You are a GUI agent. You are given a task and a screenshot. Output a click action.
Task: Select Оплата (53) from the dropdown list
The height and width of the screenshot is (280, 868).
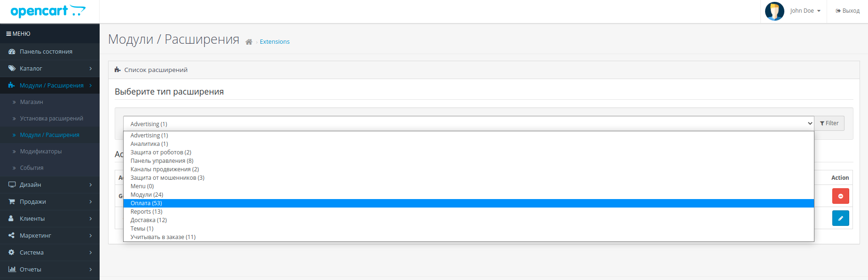pyautogui.click(x=146, y=203)
